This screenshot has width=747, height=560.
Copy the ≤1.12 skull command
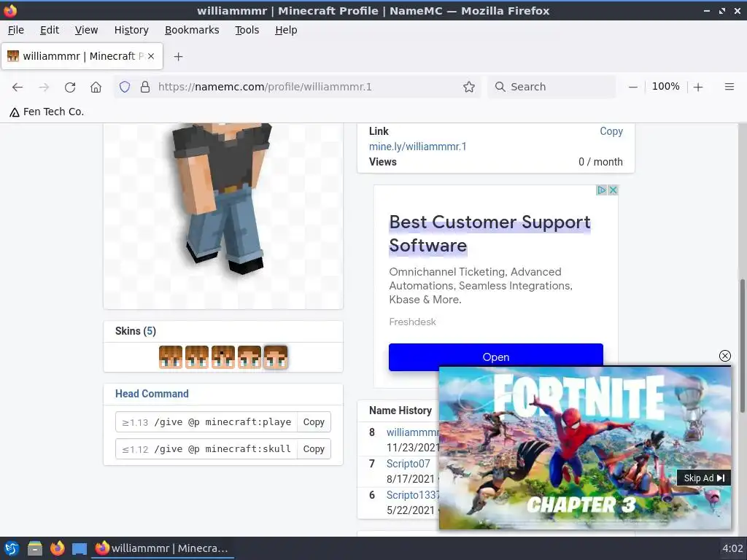[x=314, y=449]
